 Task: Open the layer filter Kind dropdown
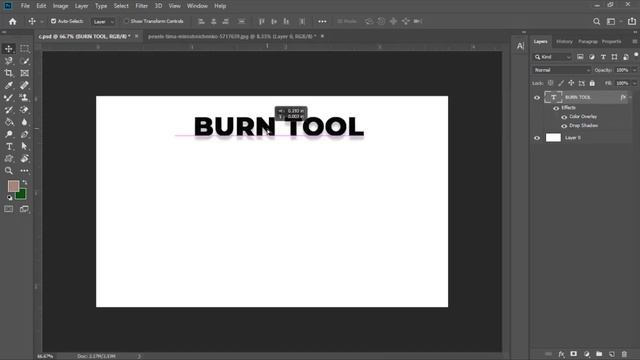[553, 57]
